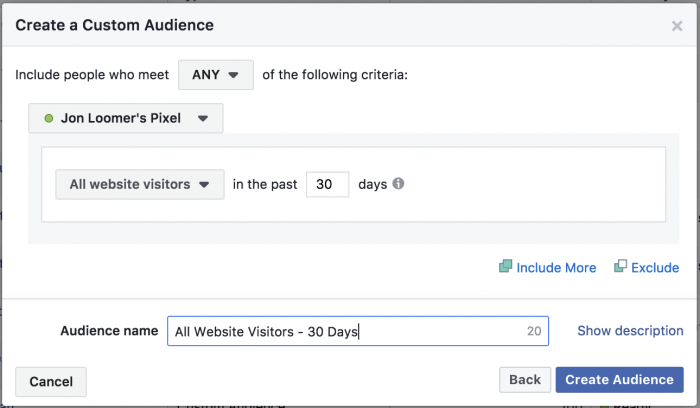Click the info icon next to days
The image size is (700, 408).
398,184
